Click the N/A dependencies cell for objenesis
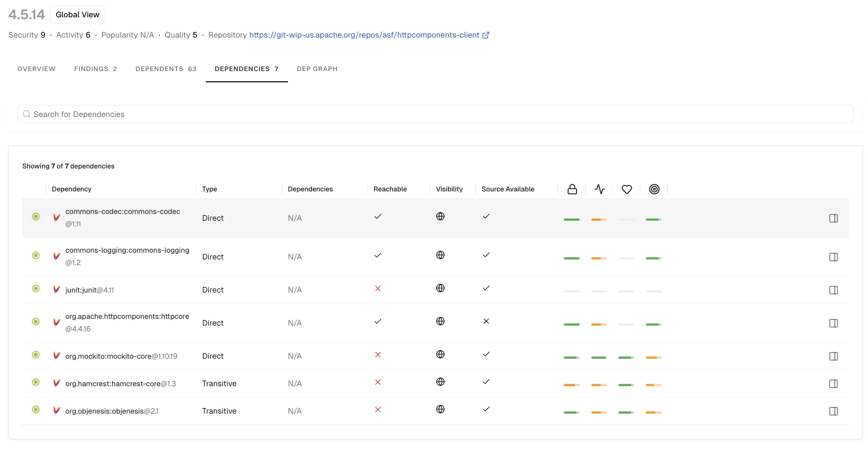This screenshot has height=449, width=868. pyautogui.click(x=295, y=411)
